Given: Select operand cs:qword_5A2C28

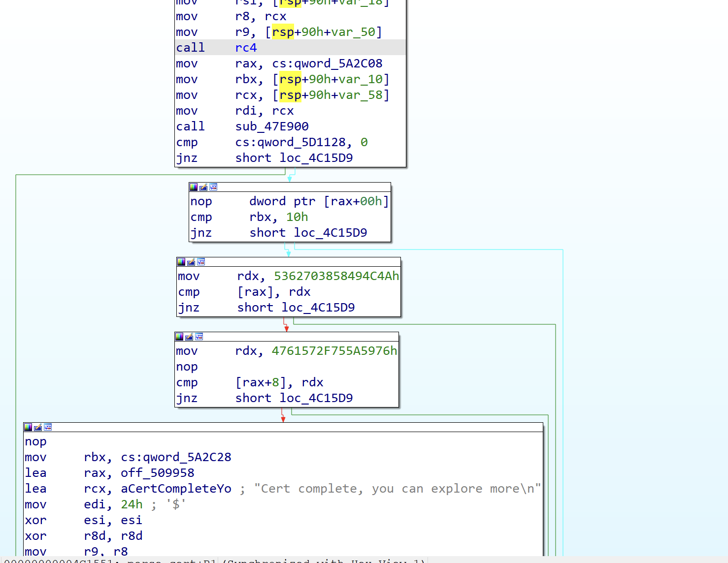Looking at the screenshot, I should (176, 457).
